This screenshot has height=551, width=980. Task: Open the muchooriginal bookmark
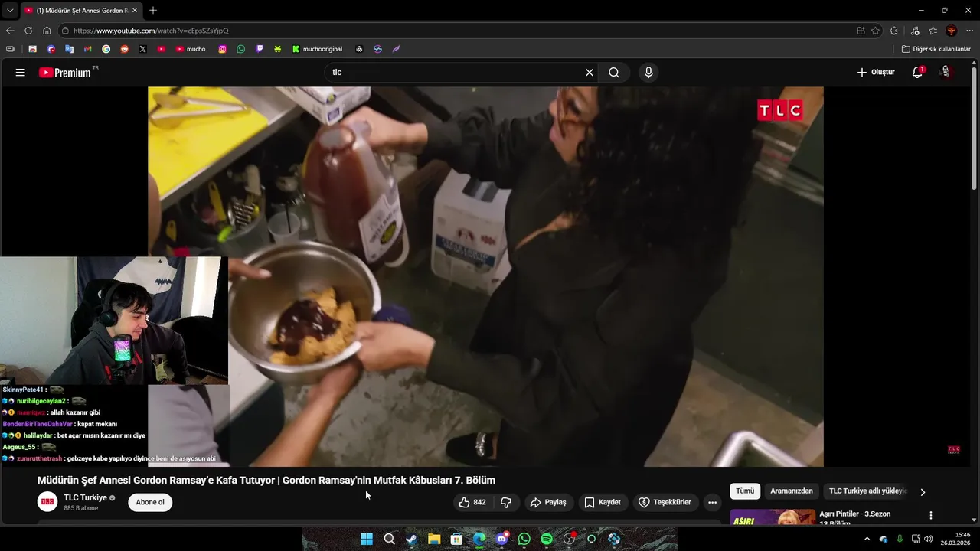point(317,49)
